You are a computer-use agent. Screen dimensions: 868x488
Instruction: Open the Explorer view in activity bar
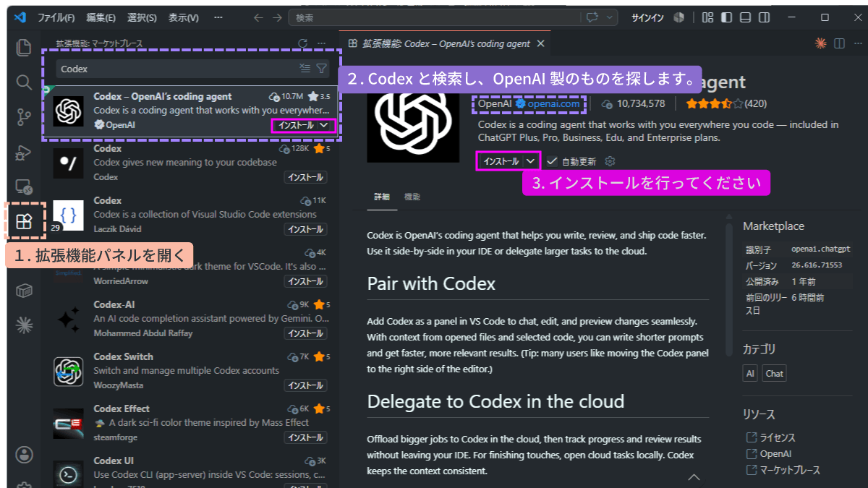24,48
